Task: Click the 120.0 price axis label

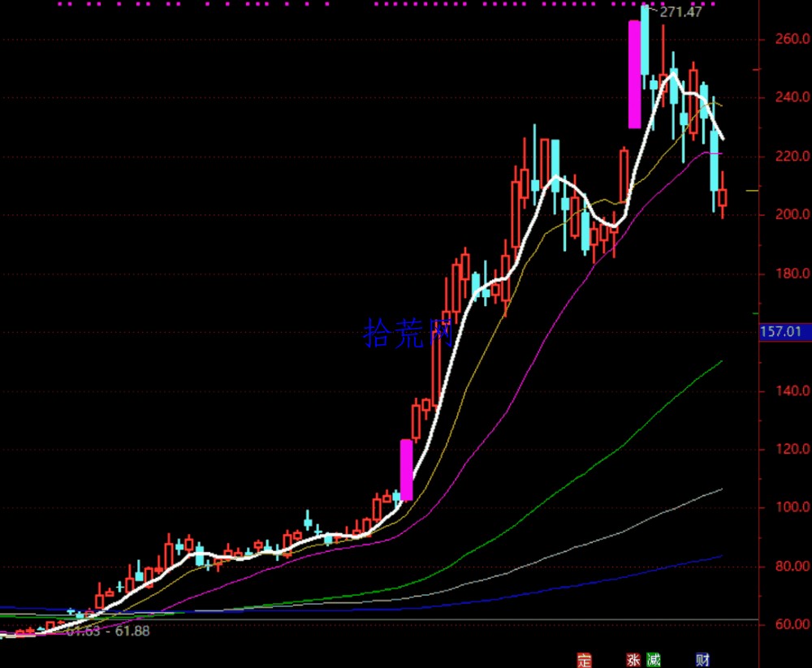Action: click(793, 449)
